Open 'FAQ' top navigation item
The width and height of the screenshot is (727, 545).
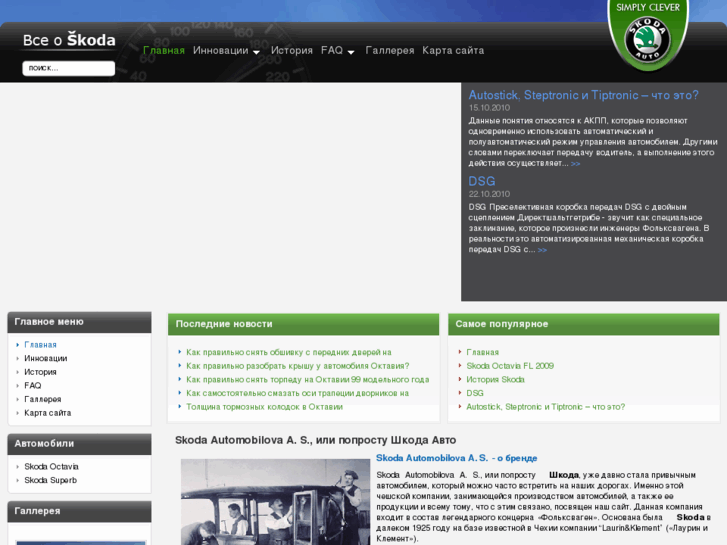332,50
